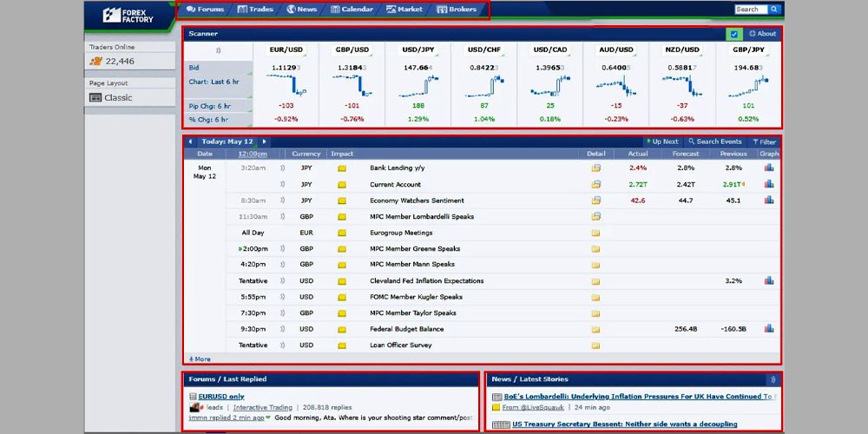Open detail folder for Cleveland Fed Inflation Expectations
Image resolution: width=868 pixels, height=434 pixels.
click(x=595, y=281)
